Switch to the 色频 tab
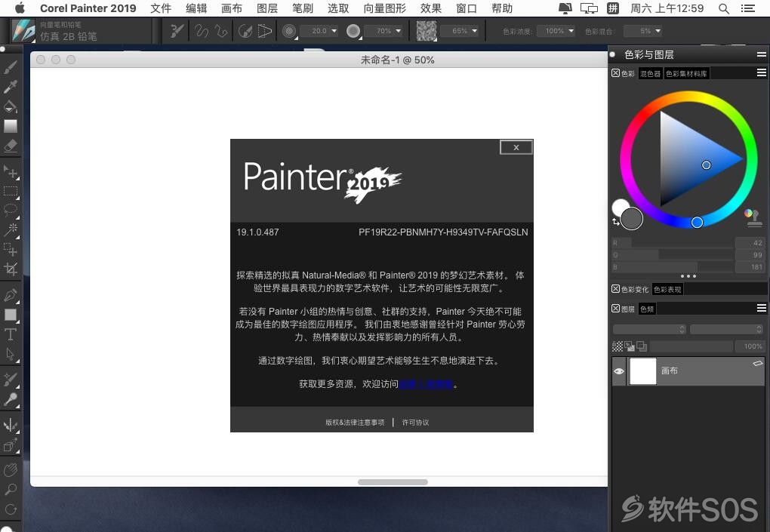The height and width of the screenshot is (532, 770). [647, 309]
